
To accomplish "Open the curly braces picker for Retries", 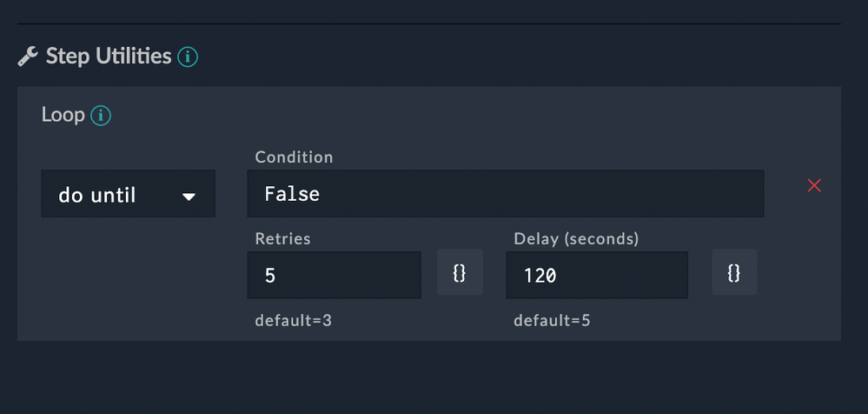I will [x=460, y=273].
